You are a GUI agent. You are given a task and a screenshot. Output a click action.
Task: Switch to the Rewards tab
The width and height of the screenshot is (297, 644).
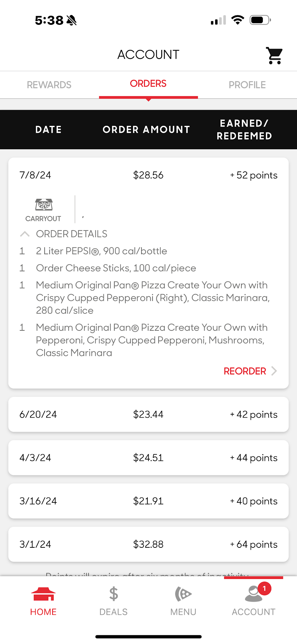click(49, 85)
